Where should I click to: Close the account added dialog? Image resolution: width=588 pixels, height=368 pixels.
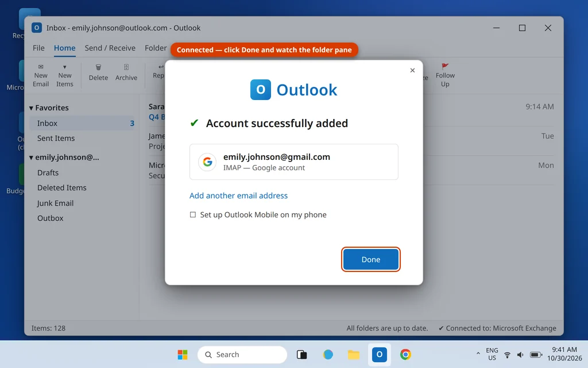(412, 70)
